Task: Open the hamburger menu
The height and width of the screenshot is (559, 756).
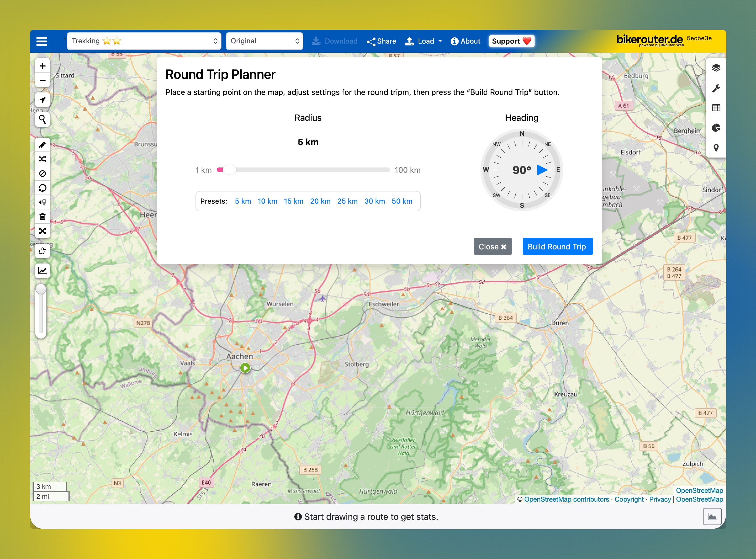Action: click(42, 41)
